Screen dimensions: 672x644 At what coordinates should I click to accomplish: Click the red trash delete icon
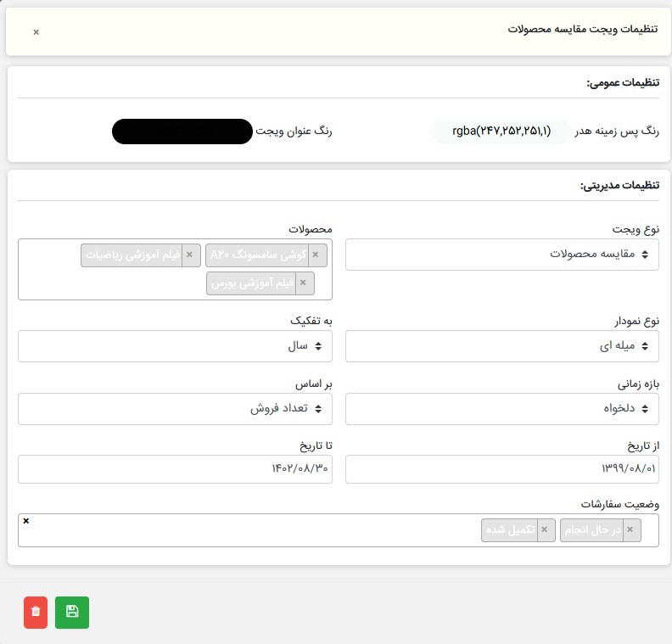(x=36, y=612)
